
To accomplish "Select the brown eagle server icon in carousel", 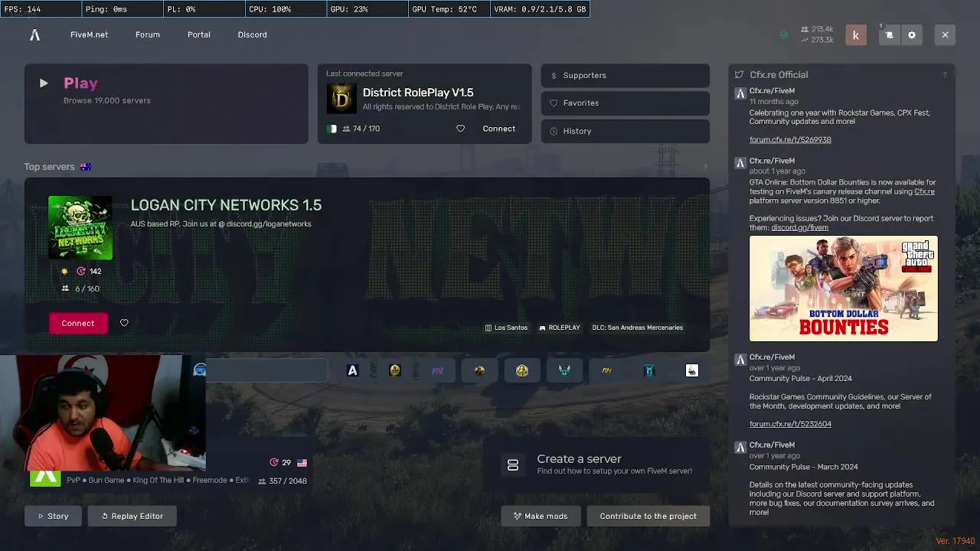I will pos(479,370).
